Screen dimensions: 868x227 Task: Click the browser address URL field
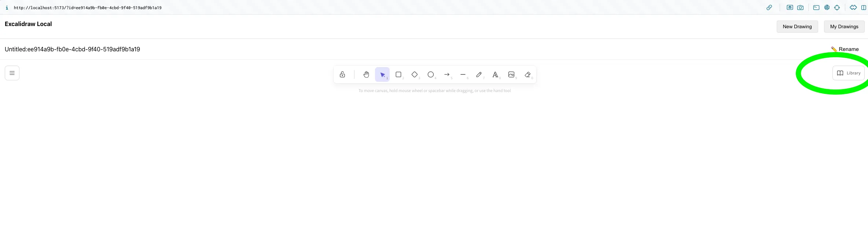(x=88, y=7)
